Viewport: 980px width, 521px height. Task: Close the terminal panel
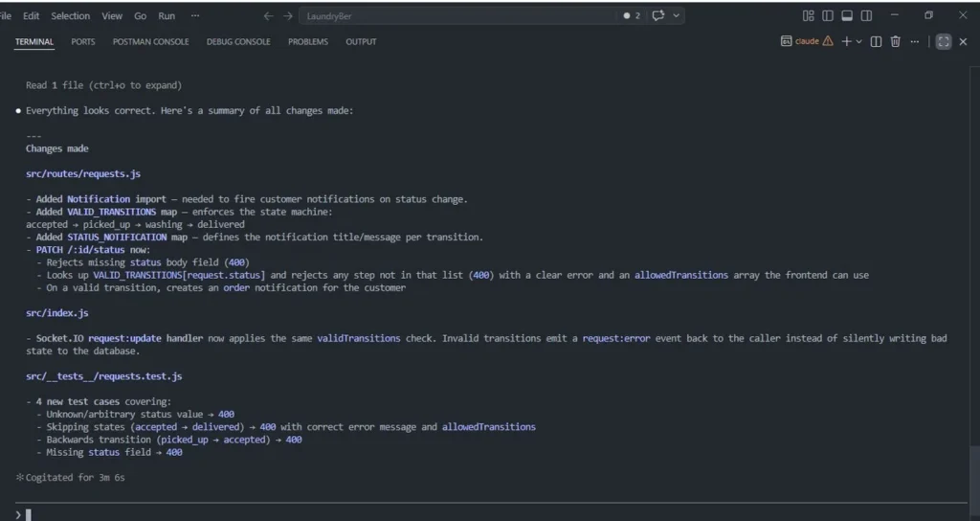coord(963,41)
